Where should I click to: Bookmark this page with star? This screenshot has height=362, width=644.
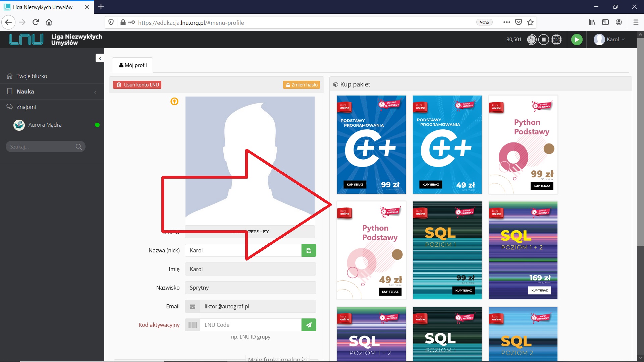tap(530, 22)
